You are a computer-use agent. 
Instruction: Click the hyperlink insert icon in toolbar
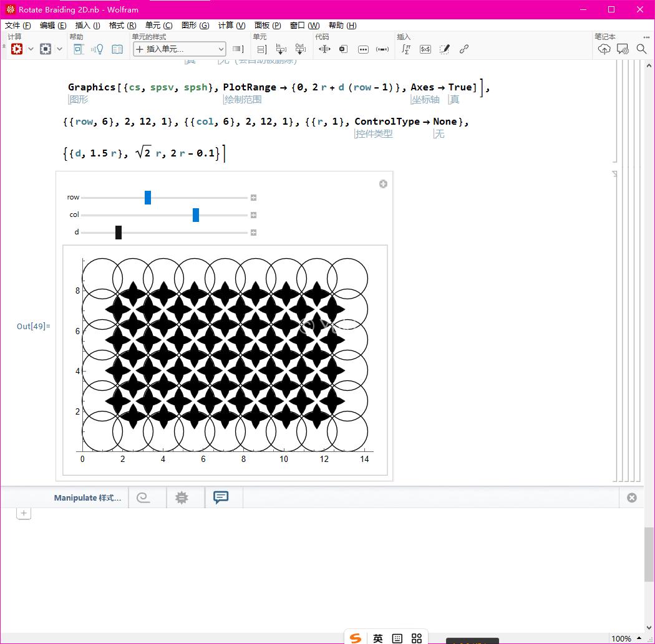464,49
